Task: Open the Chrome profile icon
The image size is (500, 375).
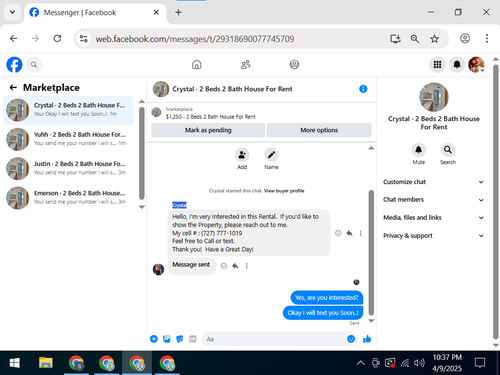Action: (465, 39)
